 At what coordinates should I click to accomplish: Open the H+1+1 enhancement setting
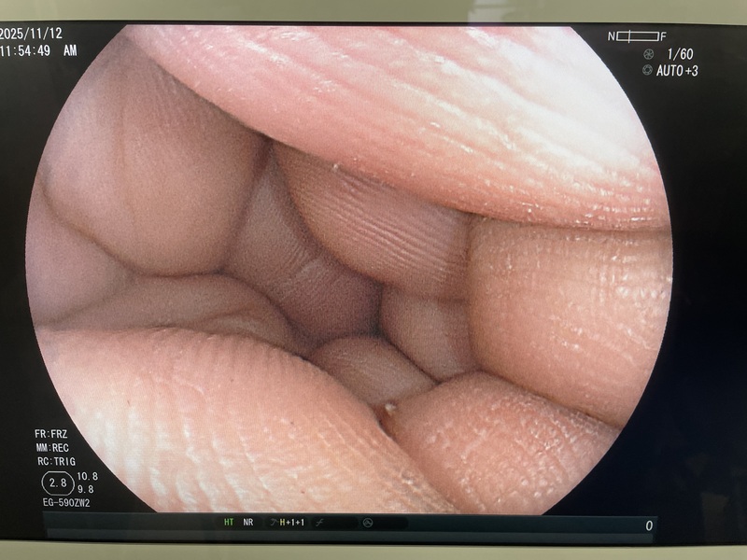click(x=290, y=523)
